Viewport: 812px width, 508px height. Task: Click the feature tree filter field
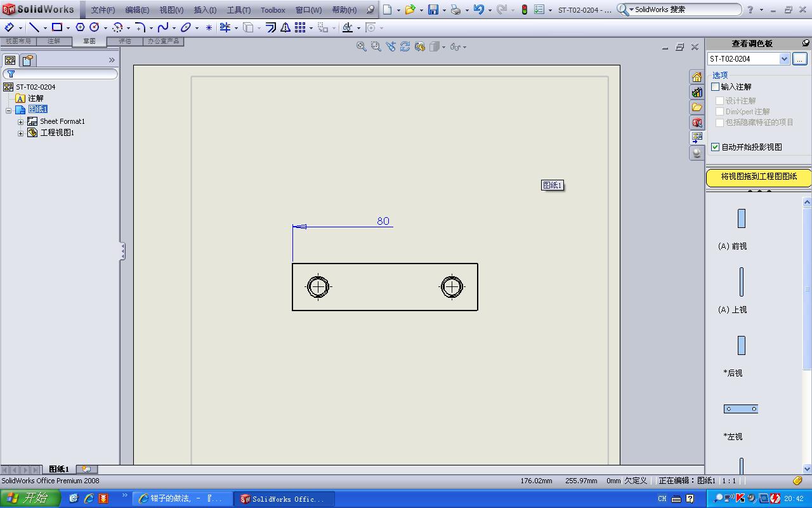60,74
